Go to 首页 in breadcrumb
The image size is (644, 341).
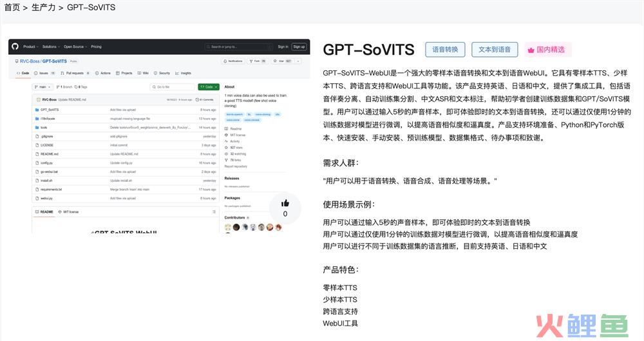pyautogui.click(x=12, y=7)
